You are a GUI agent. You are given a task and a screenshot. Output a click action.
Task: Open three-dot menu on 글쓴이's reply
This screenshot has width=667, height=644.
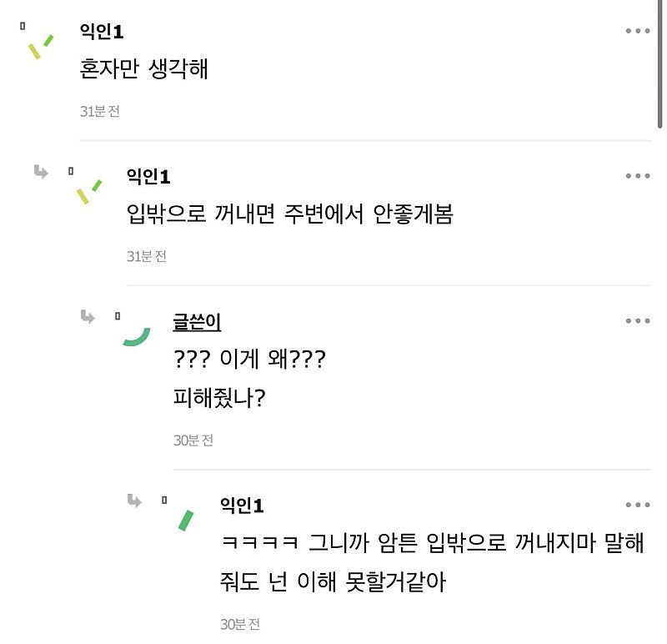[638, 321]
